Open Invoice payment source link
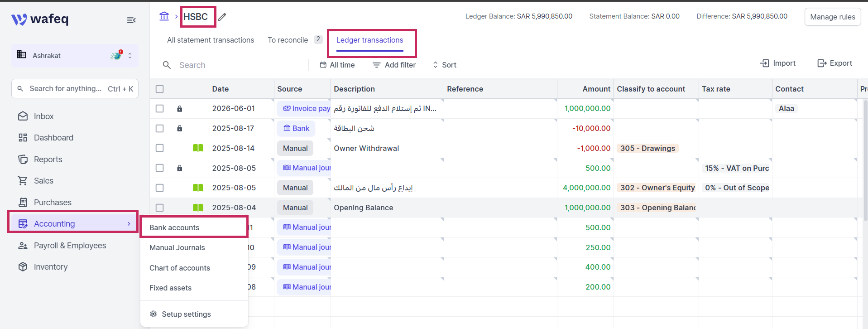The image size is (868, 329). (304, 109)
